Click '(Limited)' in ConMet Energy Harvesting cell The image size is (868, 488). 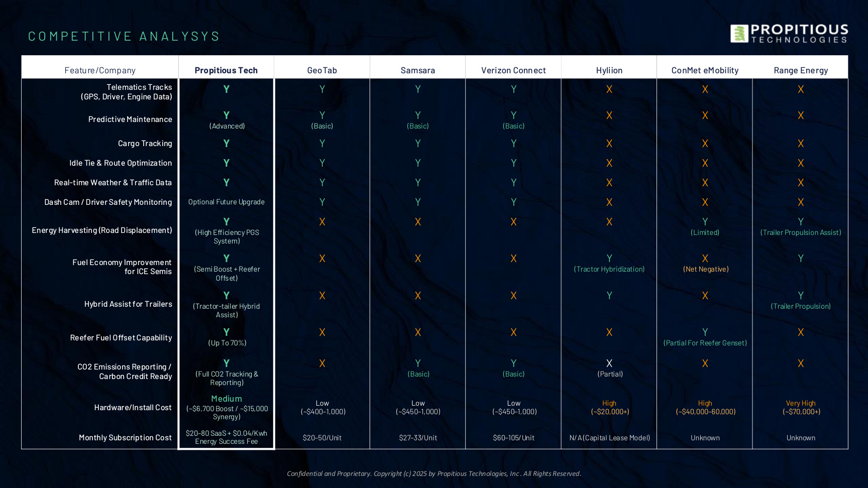point(705,232)
